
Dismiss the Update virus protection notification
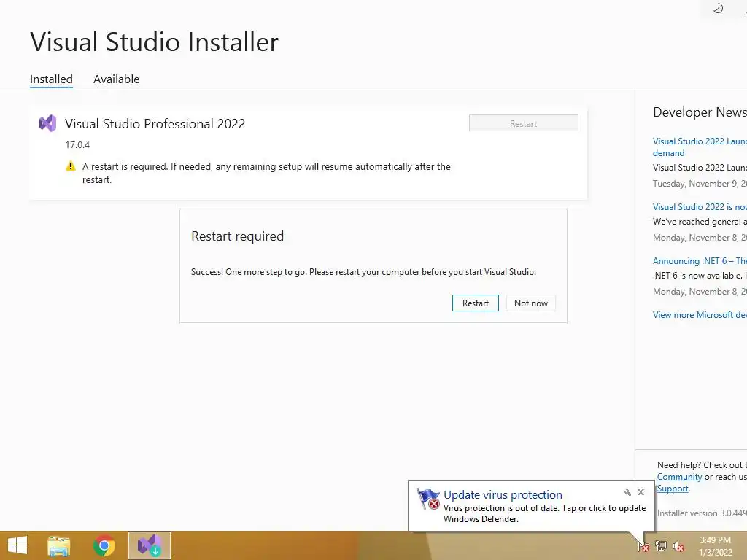(x=640, y=492)
